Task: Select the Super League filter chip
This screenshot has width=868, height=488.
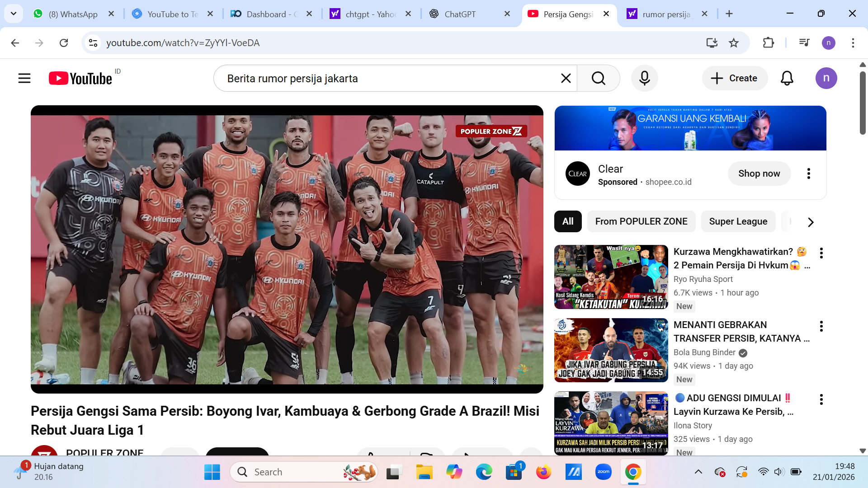Action: [x=738, y=221]
